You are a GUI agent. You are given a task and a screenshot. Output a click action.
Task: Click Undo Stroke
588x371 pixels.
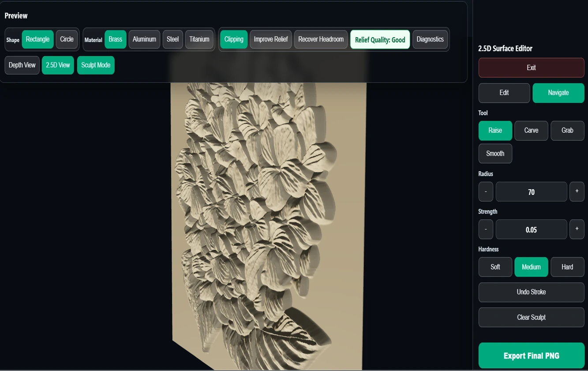531,292
